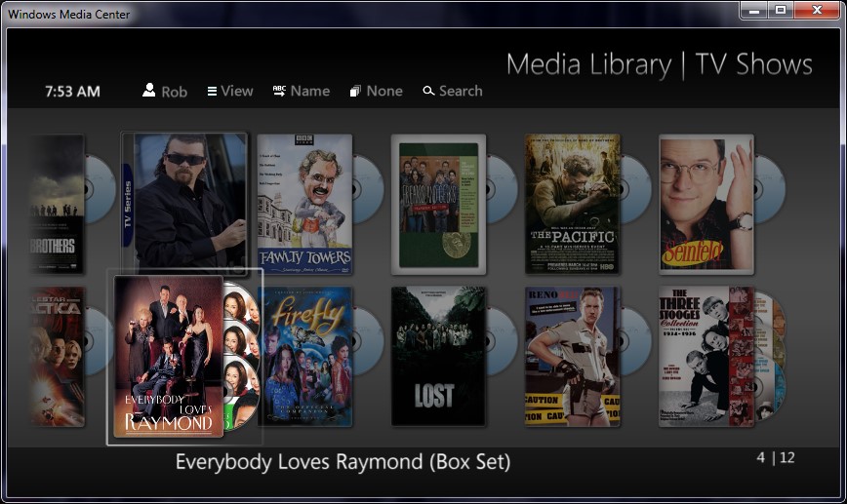Click the Media Library | TV Shows heading

coord(659,64)
